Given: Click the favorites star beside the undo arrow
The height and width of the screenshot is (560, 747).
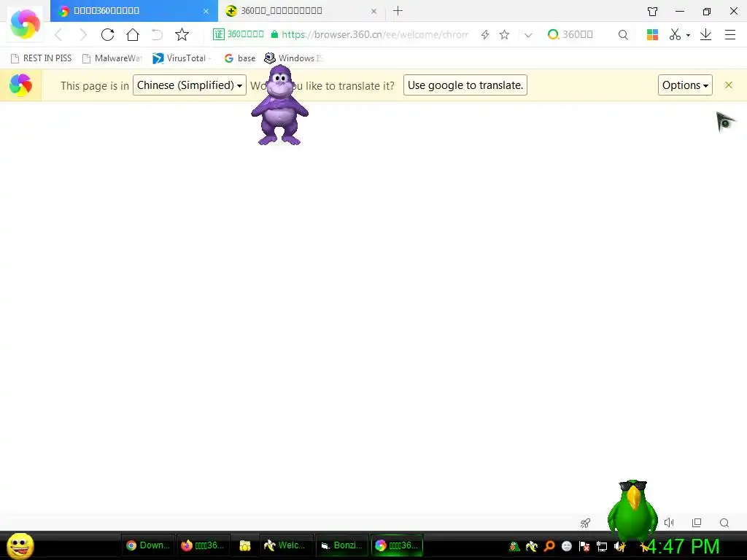Looking at the screenshot, I should point(182,35).
